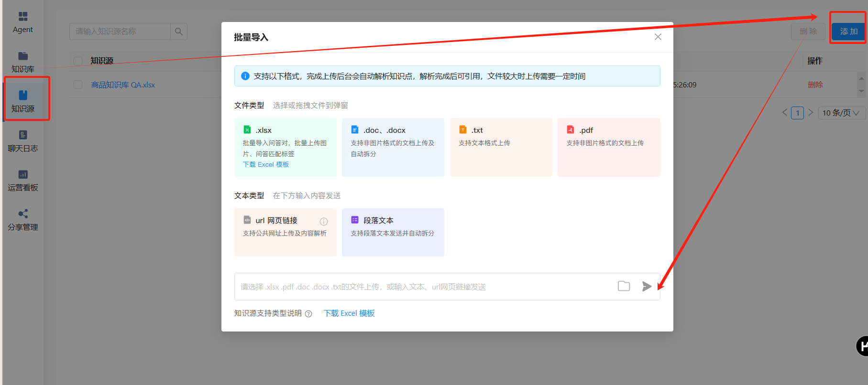Screen dimensions: 868x385
Task: Go to the next page arrow
Action: (x=811, y=113)
